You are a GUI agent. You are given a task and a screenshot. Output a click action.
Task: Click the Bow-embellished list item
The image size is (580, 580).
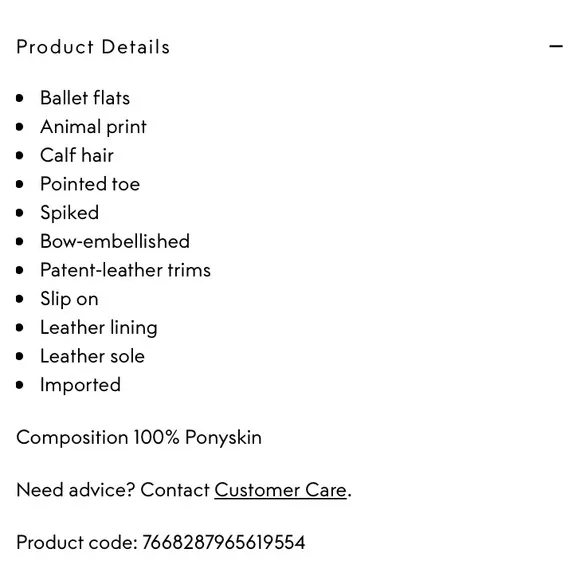115,242
